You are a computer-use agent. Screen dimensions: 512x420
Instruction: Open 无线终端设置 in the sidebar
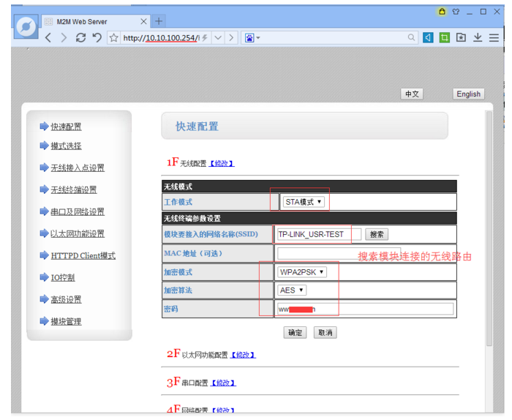tap(73, 190)
